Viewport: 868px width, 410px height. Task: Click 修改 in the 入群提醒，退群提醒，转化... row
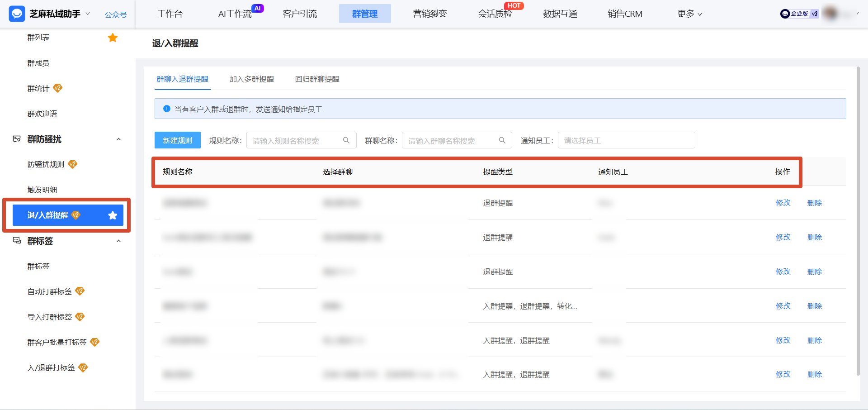(783, 306)
